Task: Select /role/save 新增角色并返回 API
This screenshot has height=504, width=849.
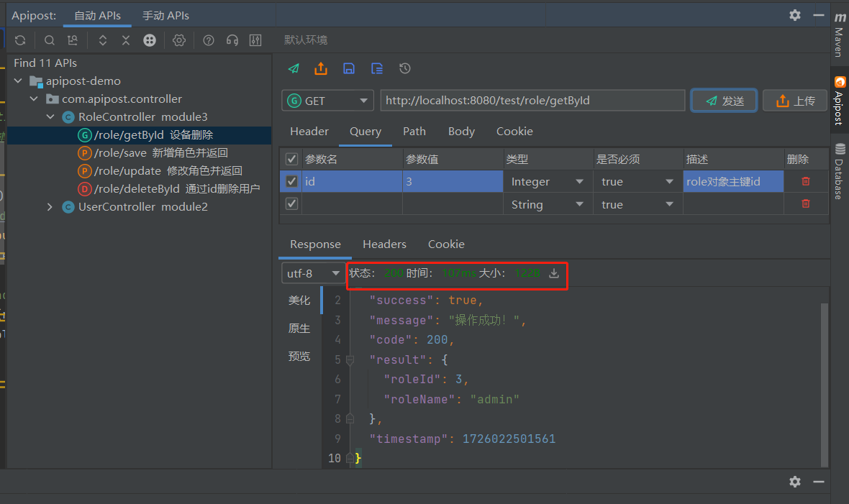Action: click(153, 153)
